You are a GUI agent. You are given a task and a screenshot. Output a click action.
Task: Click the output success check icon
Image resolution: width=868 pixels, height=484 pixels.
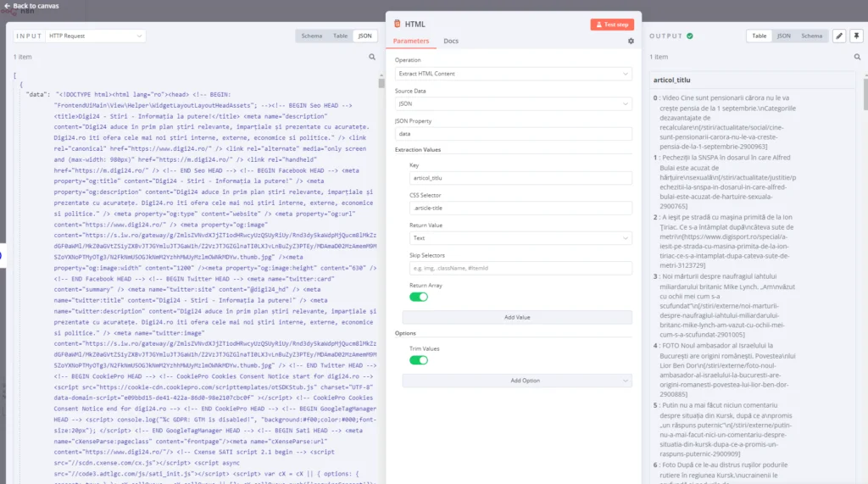pyautogui.click(x=690, y=36)
